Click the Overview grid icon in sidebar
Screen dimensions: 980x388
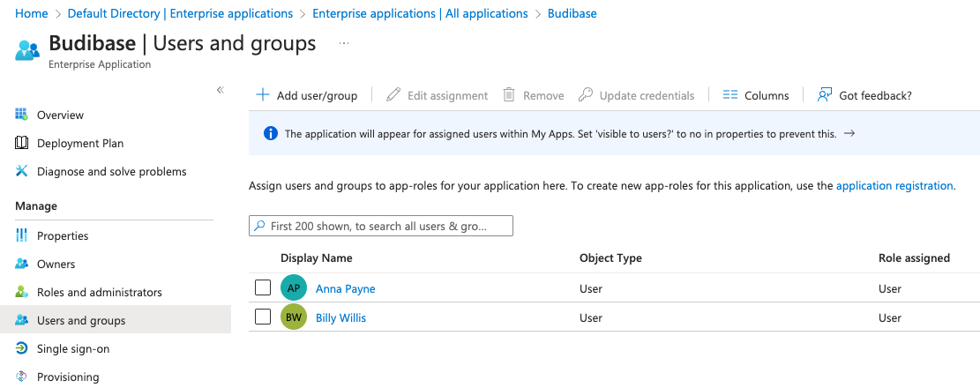tap(22, 115)
